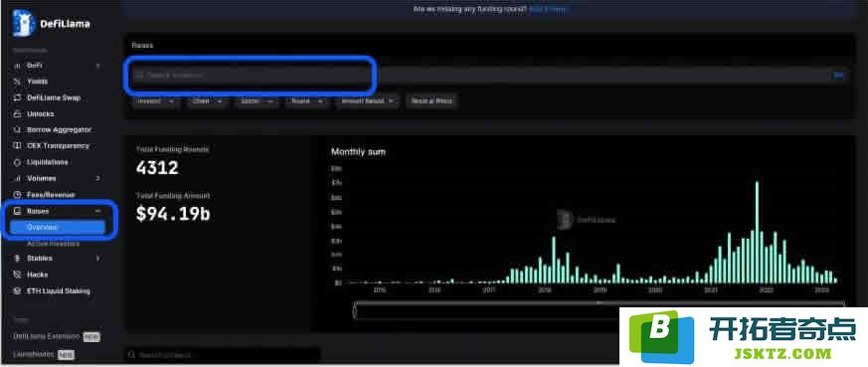
Task: Collapse the Raises section arrow
Action: (x=98, y=212)
